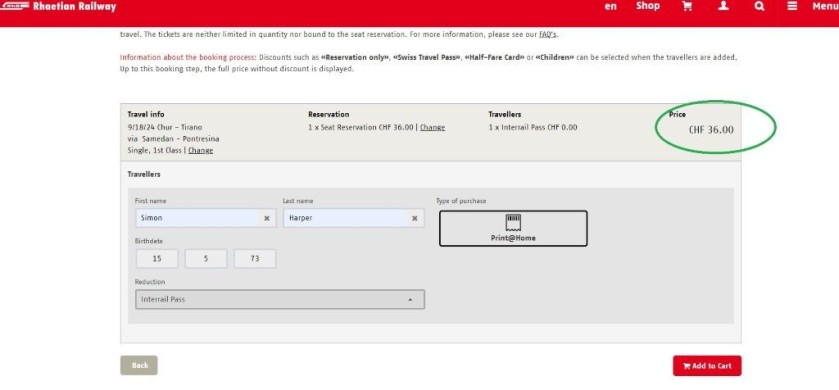
Task: Switch language via 'en' selector
Action: (x=610, y=6)
